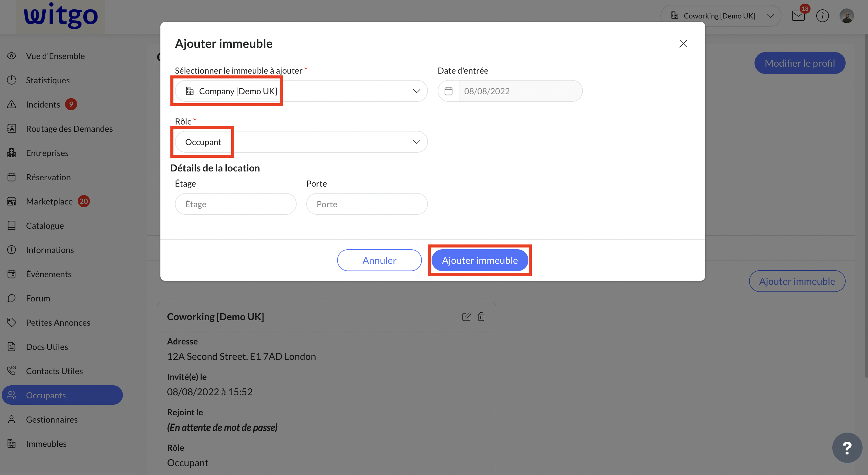The image size is (868, 475).
Task: Click Modifier le profil button
Action: pos(800,63)
